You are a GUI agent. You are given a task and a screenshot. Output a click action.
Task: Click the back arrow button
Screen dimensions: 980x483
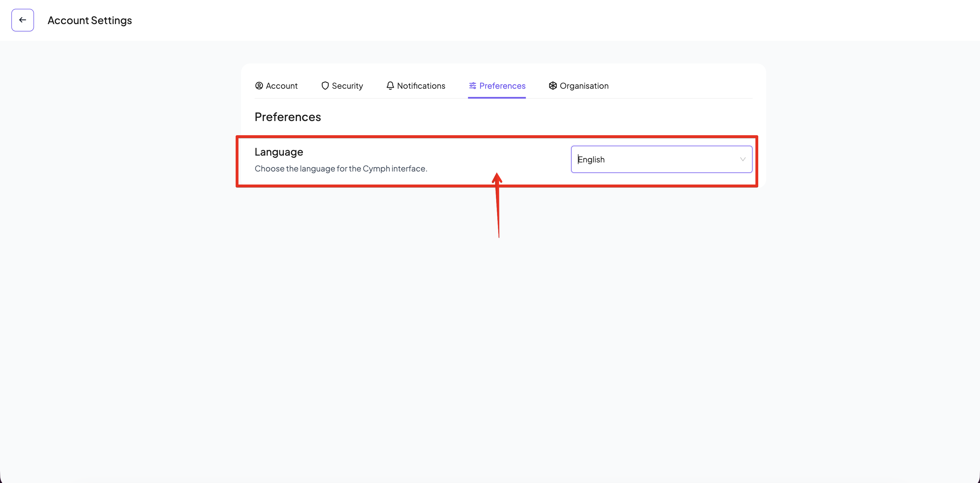22,20
